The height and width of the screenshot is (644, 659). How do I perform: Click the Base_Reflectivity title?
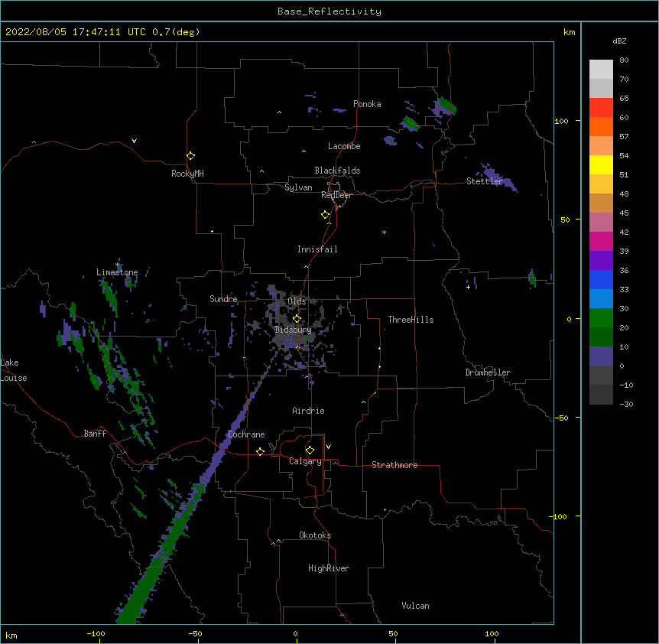click(x=329, y=11)
